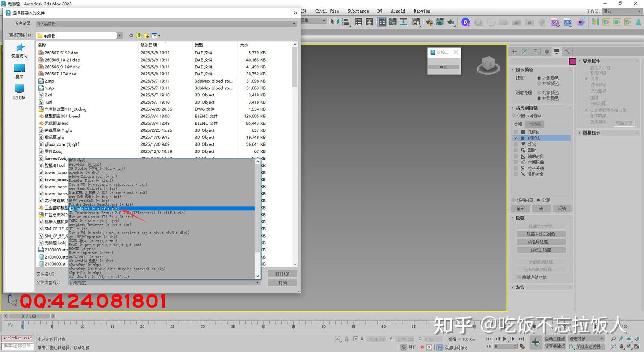Image resolution: width=644 pixels, height=352 pixels.
Task: Enable 隐藏冻结对象 checkbox
Action: (x=518, y=277)
